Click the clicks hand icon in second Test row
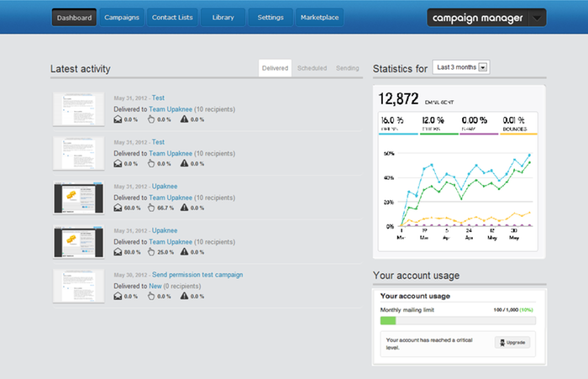The width and height of the screenshot is (588, 379). point(151,164)
